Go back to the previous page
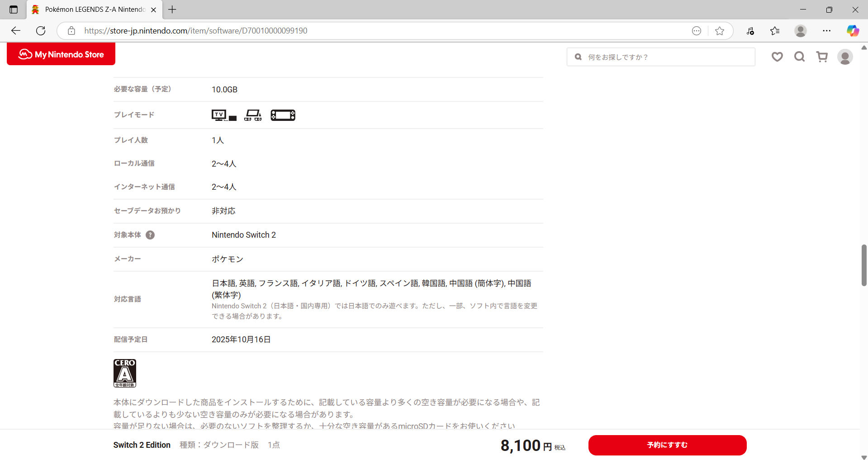The width and height of the screenshot is (868, 460). click(x=16, y=31)
